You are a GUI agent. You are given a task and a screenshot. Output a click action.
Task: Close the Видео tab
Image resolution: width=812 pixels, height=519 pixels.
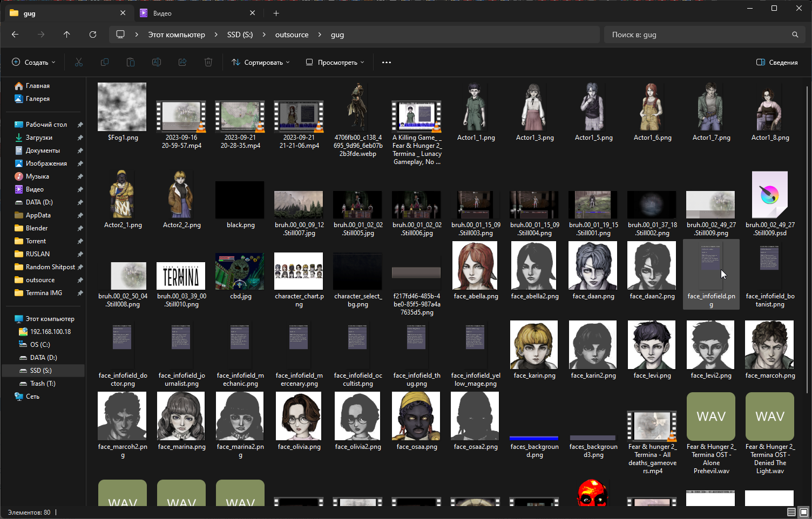(x=253, y=13)
